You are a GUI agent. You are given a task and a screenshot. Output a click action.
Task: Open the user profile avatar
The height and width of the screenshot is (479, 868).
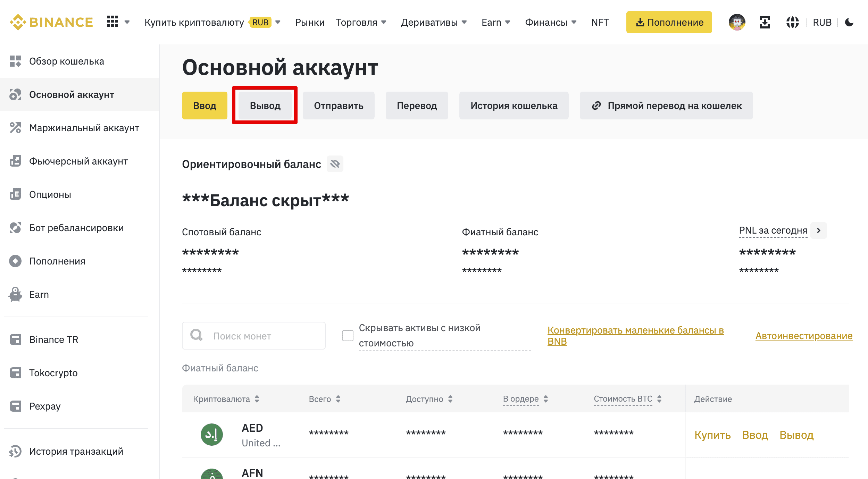(737, 22)
